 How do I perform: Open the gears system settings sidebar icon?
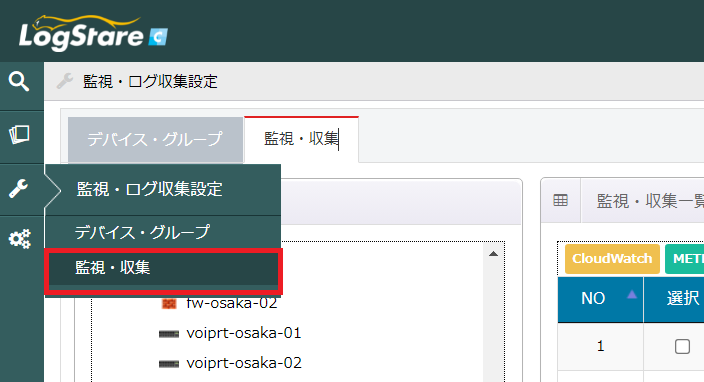pos(20,239)
